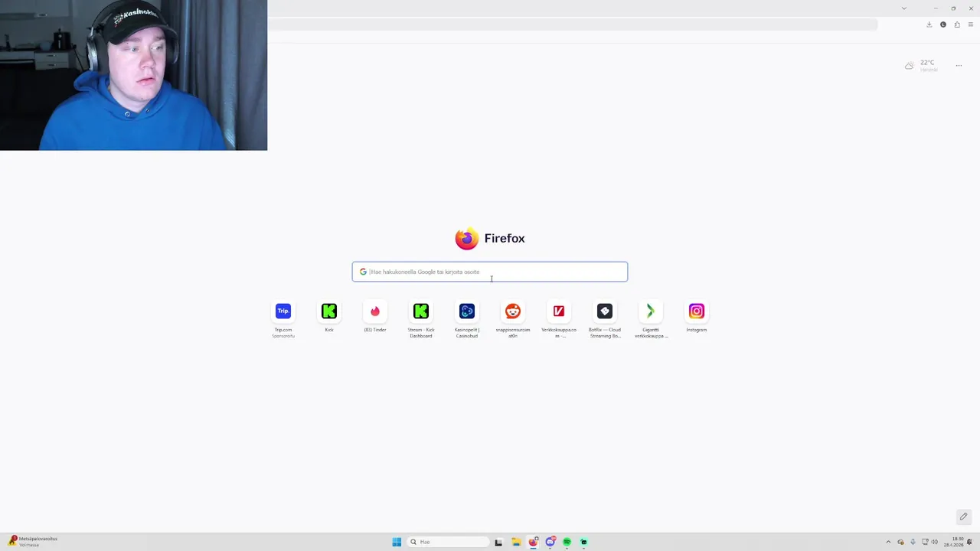Open the Trip.com sponsored shortcut
This screenshot has width=980, height=551.
pos(283,311)
